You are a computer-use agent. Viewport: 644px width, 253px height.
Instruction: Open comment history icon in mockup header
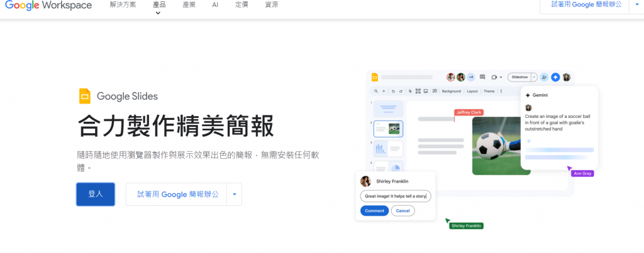(482, 77)
